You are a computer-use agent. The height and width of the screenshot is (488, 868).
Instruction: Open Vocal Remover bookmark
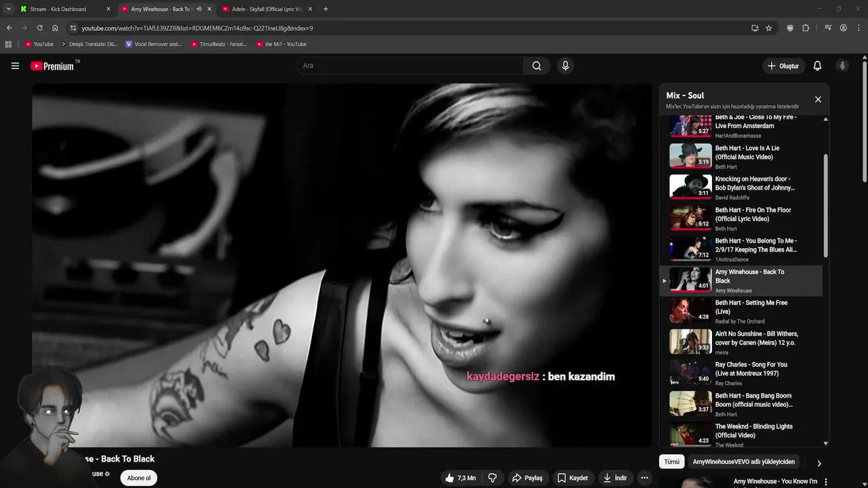click(x=153, y=44)
